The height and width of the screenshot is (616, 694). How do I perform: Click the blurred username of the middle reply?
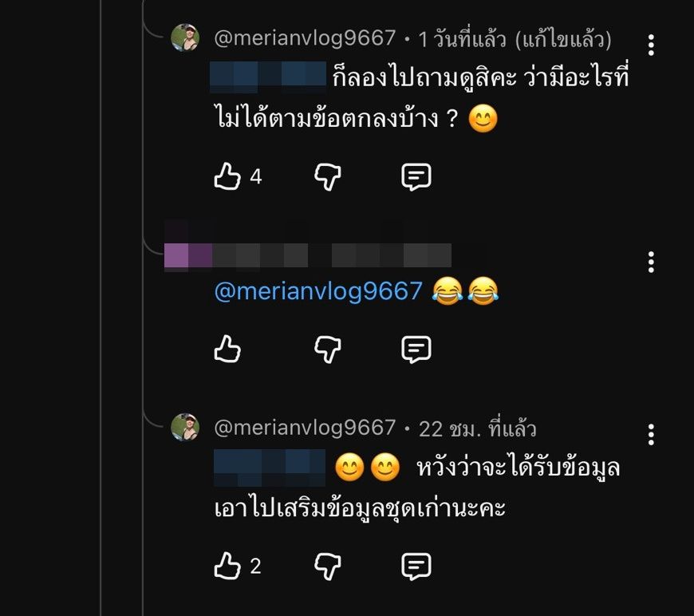tap(307, 255)
